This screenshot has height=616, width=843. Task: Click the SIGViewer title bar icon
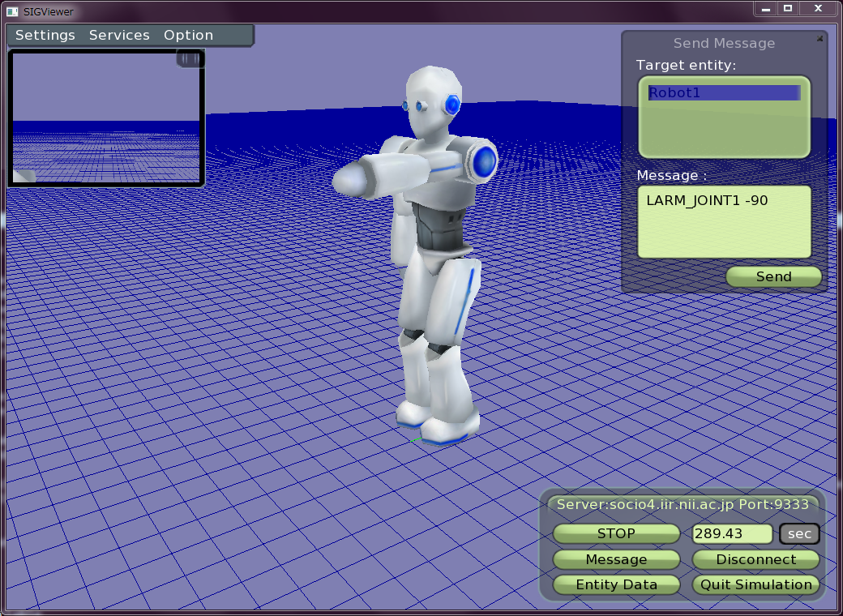tap(12, 11)
